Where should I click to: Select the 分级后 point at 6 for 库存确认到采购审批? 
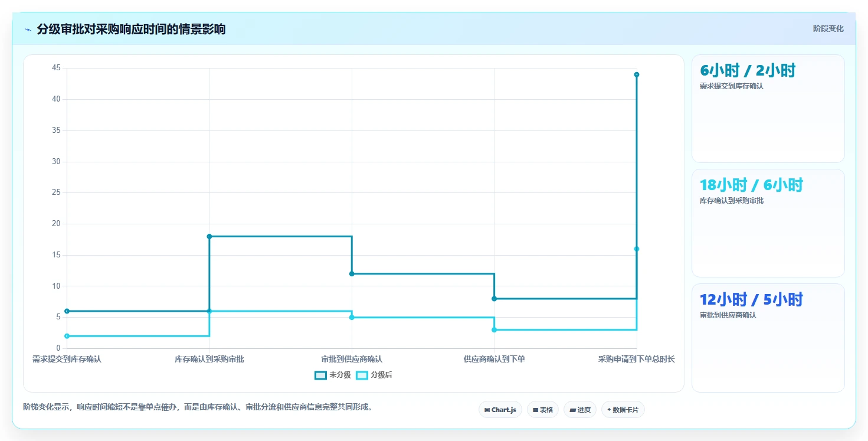[209, 311]
